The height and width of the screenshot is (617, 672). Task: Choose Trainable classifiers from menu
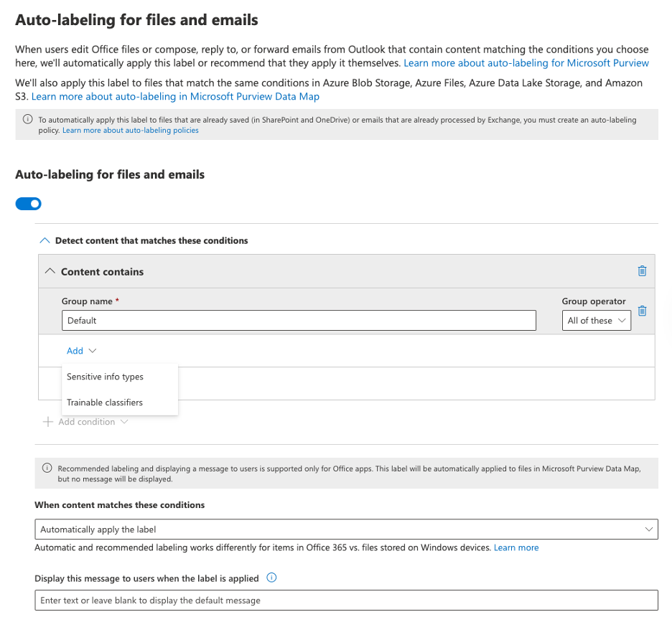click(x=105, y=402)
